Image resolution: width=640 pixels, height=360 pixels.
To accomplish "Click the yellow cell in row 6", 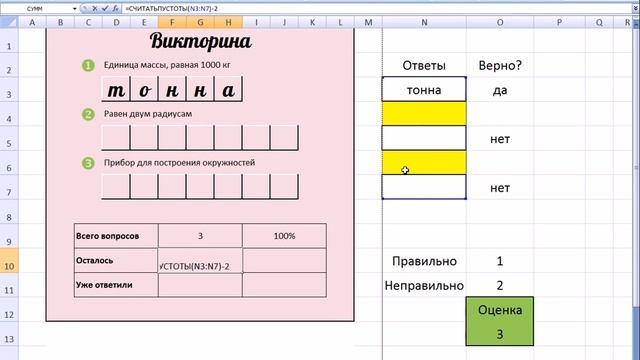I will pos(424,163).
